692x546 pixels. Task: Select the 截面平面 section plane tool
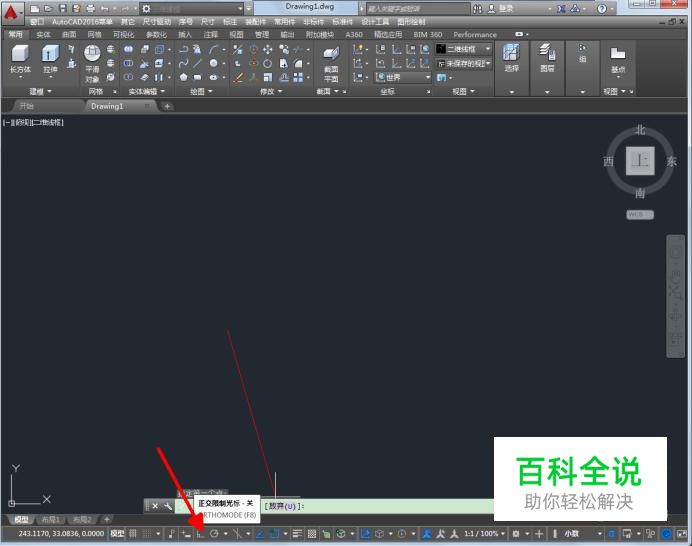click(x=331, y=64)
